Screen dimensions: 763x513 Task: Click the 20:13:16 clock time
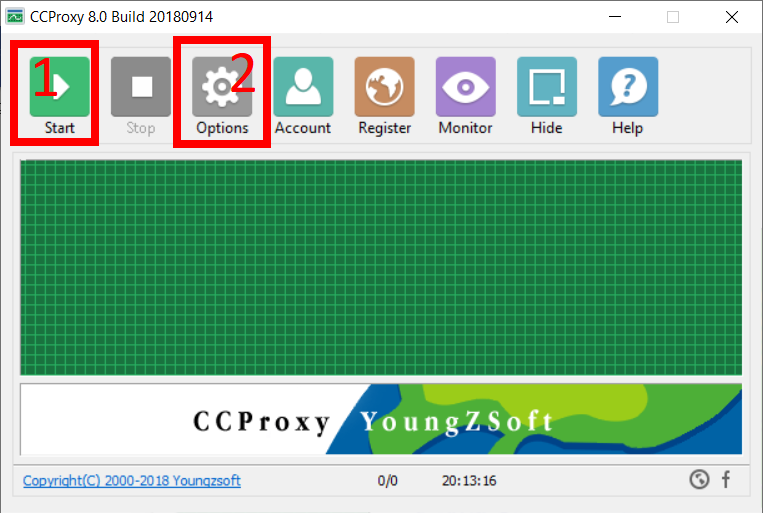(469, 481)
